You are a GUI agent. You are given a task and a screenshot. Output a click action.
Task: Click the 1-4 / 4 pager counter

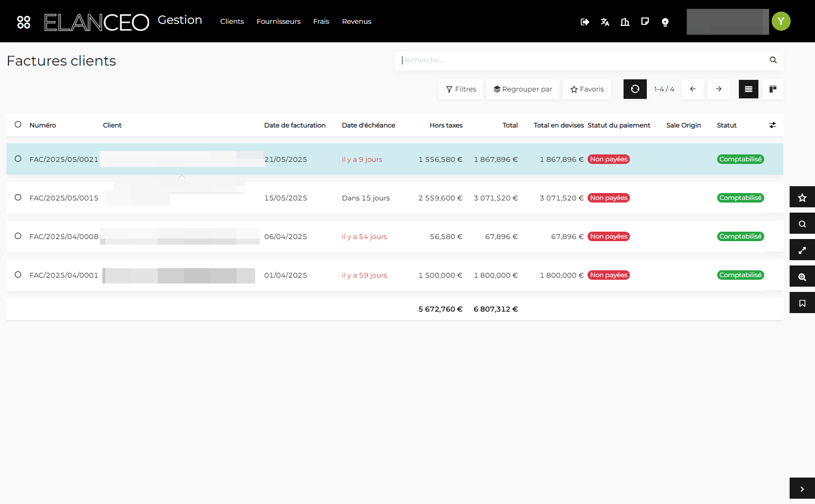click(664, 89)
